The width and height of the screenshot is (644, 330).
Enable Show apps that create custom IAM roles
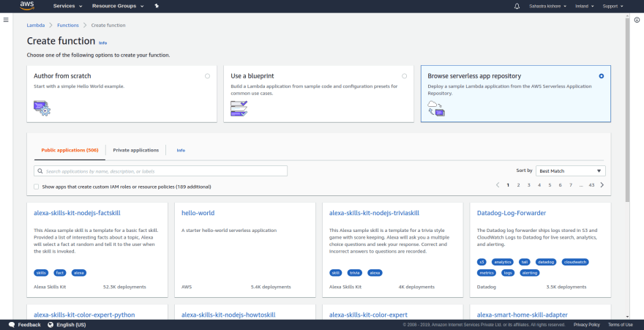click(x=36, y=187)
